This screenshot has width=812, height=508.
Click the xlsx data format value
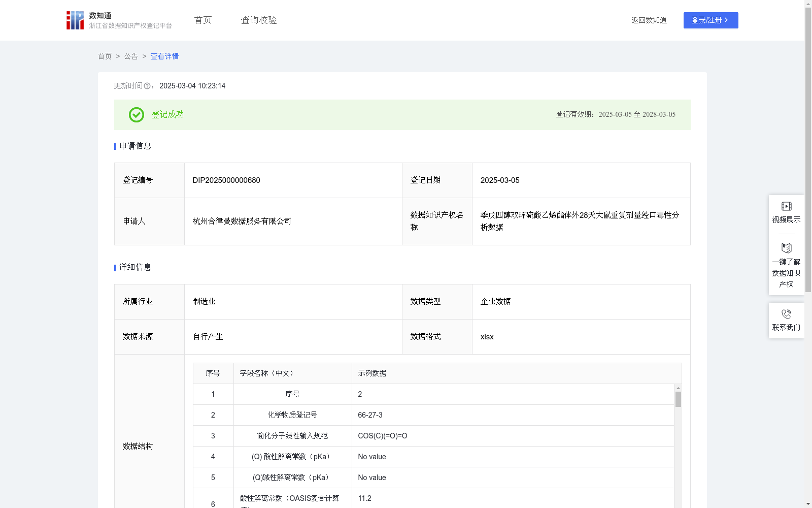tap(487, 337)
